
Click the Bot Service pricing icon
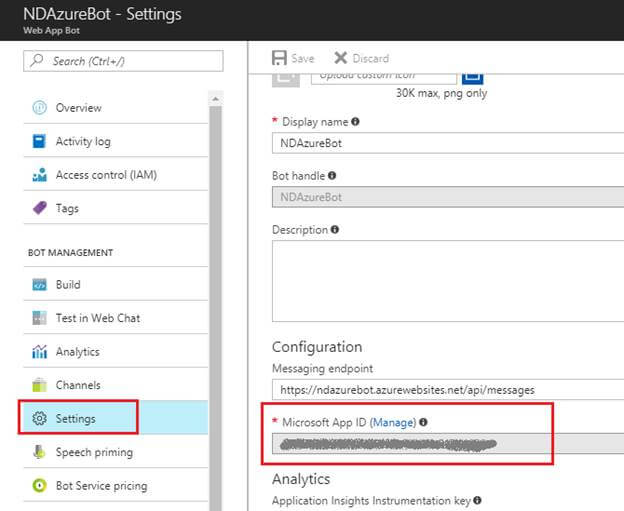(40, 486)
